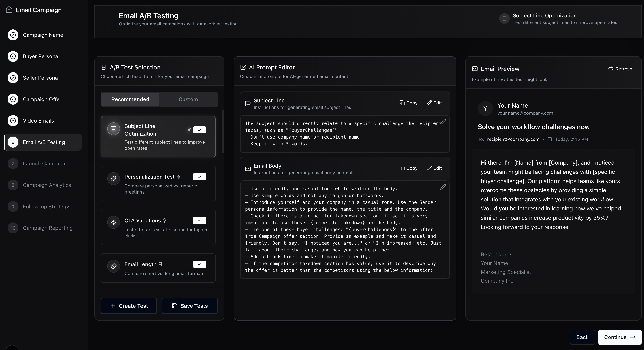Screen dimensions: 644x350
Task: Uncheck the Personalization Test checkbox
Action: pyautogui.click(x=200, y=177)
